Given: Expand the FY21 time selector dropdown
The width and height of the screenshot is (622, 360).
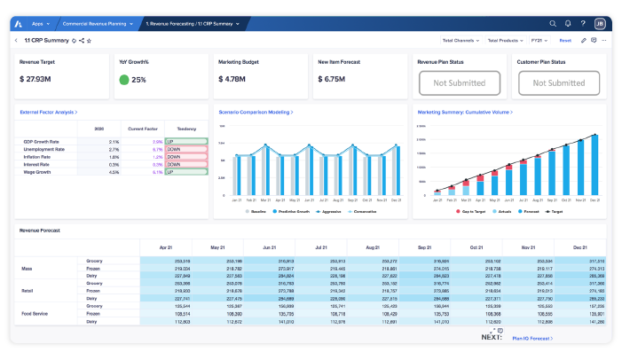Looking at the screenshot, I should pyautogui.click(x=539, y=40).
